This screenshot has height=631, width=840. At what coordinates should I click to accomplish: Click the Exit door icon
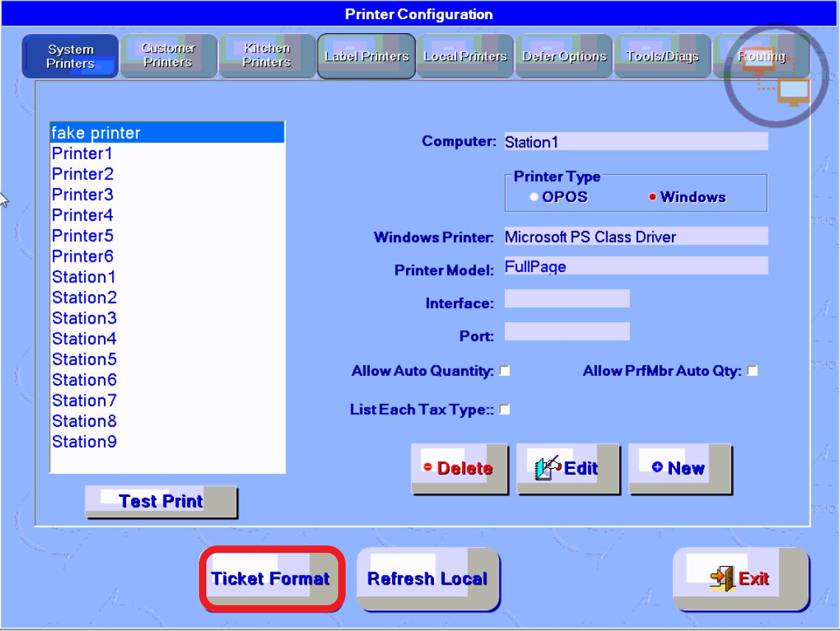723,579
